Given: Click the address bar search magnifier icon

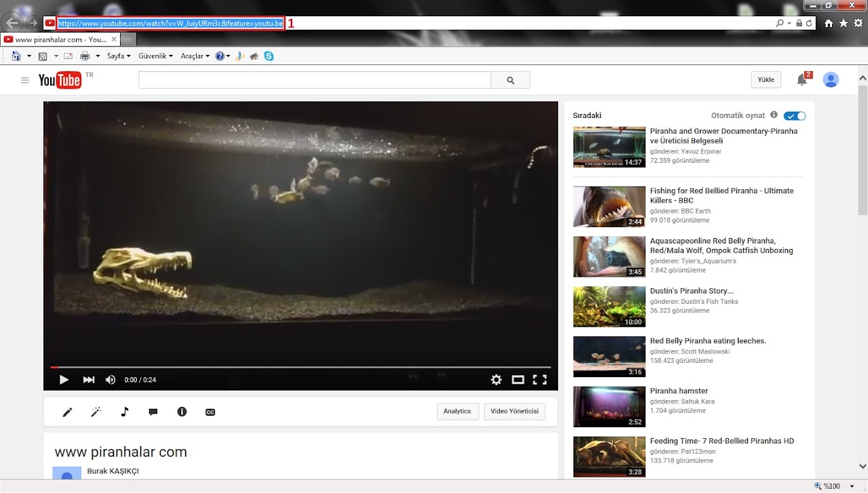Looking at the screenshot, I should [x=781, y=23].
